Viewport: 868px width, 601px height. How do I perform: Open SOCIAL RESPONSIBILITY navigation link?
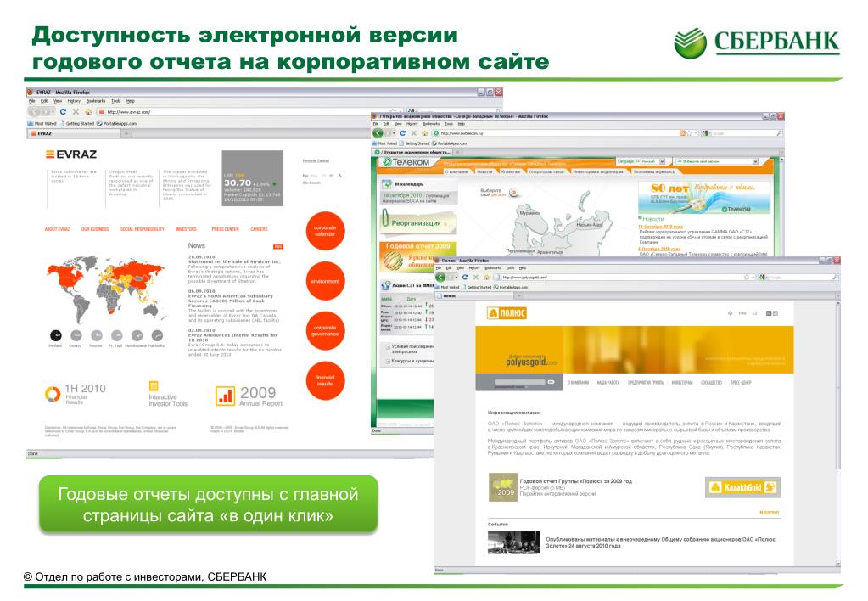coord(143,228)
